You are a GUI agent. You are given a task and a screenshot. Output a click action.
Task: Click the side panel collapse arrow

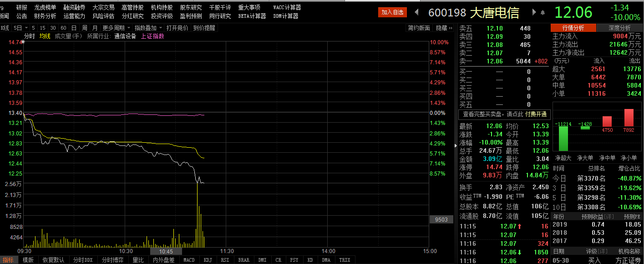[x=456, y=145]
